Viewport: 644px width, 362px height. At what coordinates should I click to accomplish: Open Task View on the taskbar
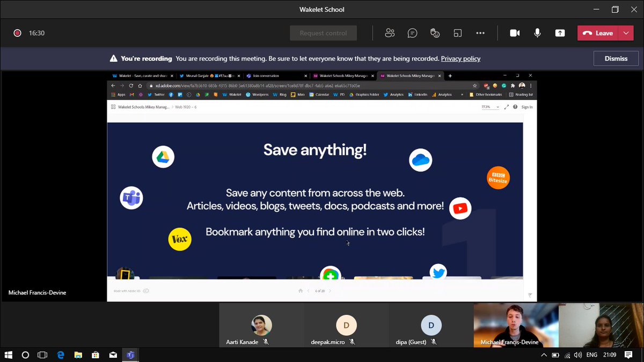42,355
